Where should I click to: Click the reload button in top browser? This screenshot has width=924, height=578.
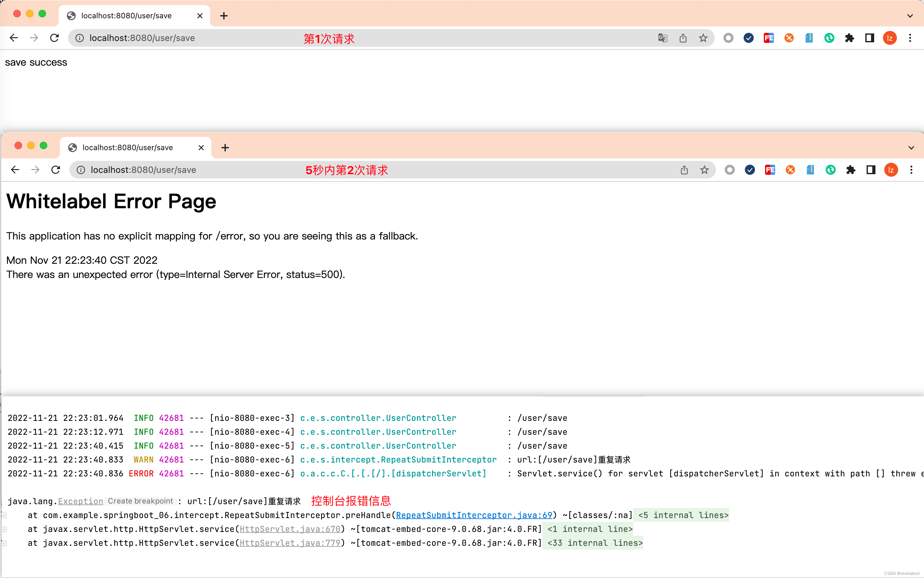(x=54, y=38)
